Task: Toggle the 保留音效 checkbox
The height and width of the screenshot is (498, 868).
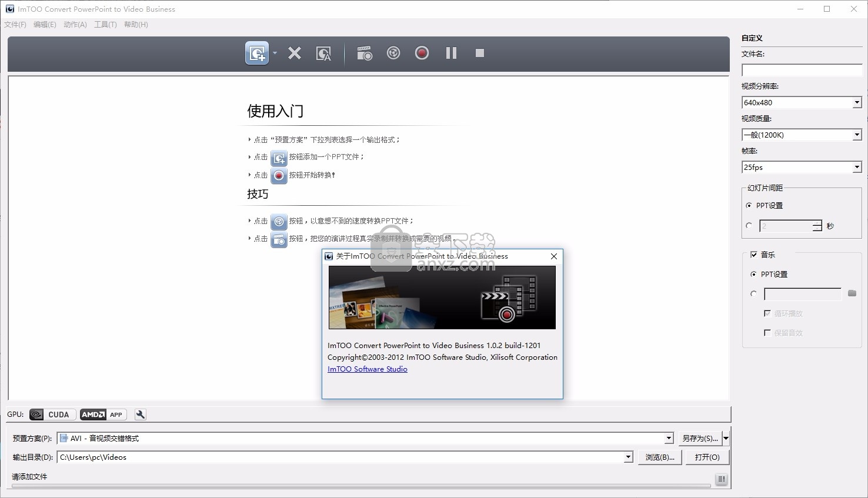Action: click(767, 333)
